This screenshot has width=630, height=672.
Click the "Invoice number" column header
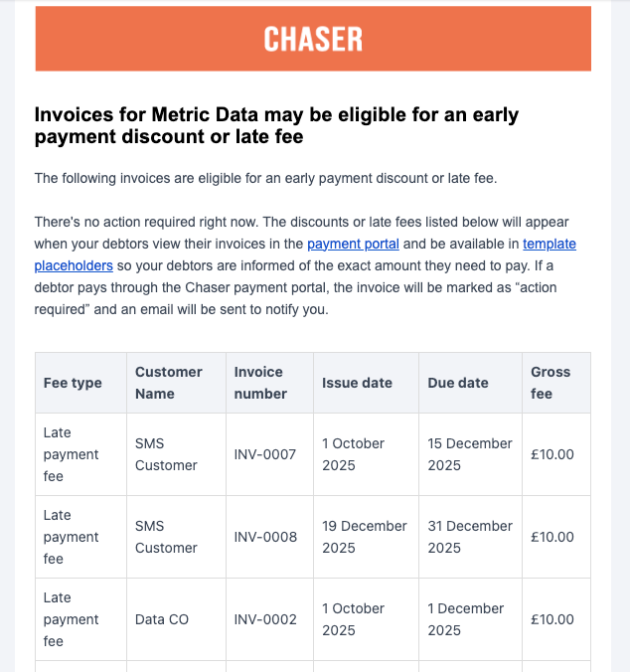pyautogui.click(x=260, y=383)
